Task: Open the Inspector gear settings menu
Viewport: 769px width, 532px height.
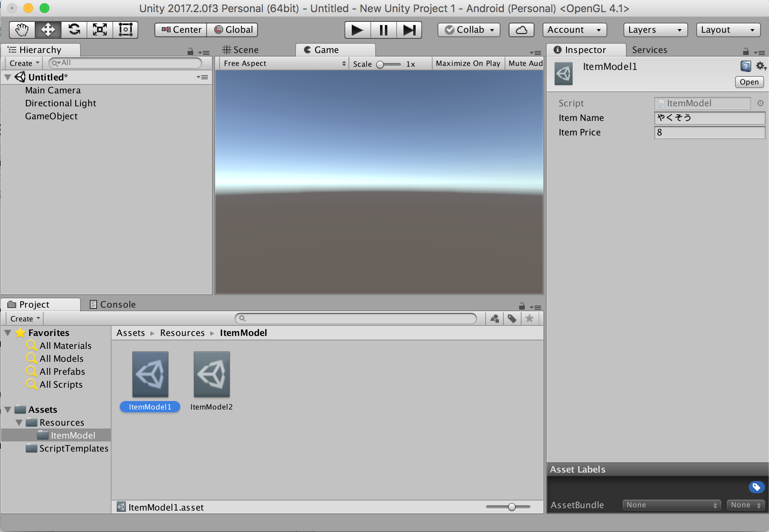Action: [x=761, y=66]
